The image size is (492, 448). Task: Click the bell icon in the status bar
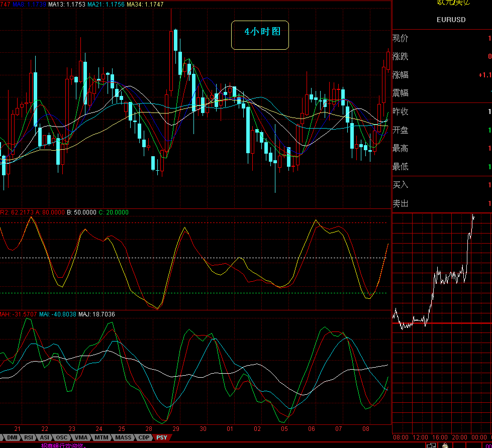[445, 445]
